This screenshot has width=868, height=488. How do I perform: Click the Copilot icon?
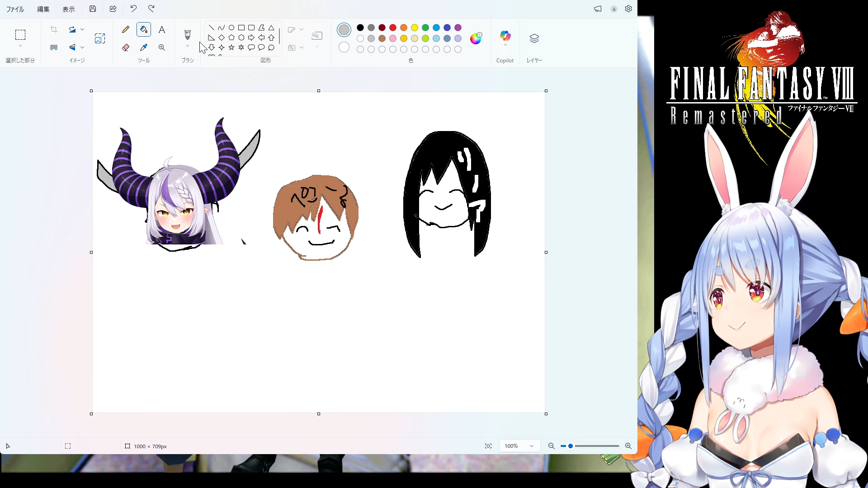[505, 36]
